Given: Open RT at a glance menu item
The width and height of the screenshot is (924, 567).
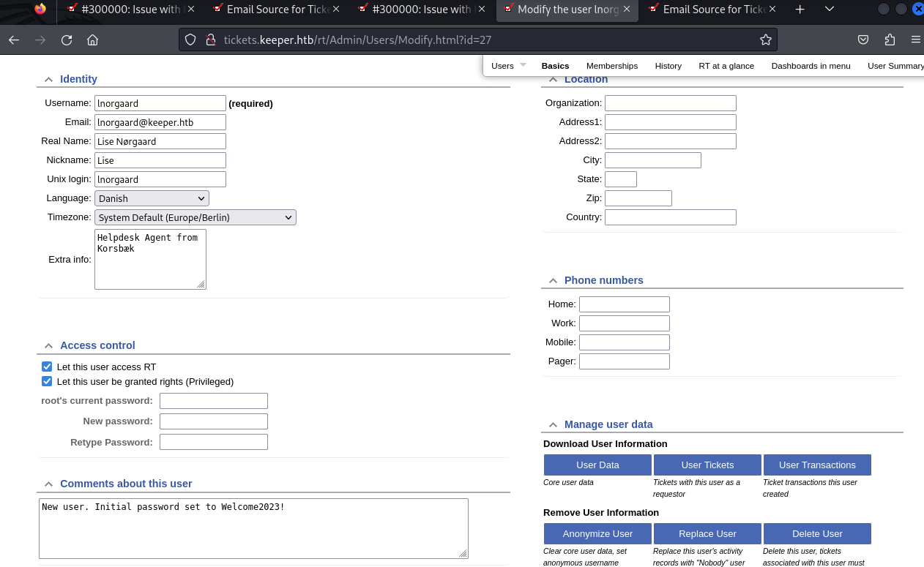Looking at the screenshot, I should pos(726,66).
